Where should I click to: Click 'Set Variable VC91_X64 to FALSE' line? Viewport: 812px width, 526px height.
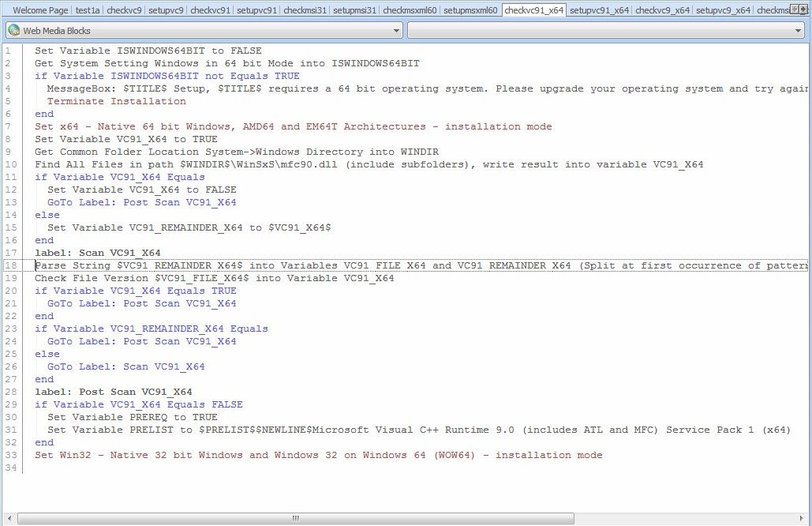(x=142, y=190)
